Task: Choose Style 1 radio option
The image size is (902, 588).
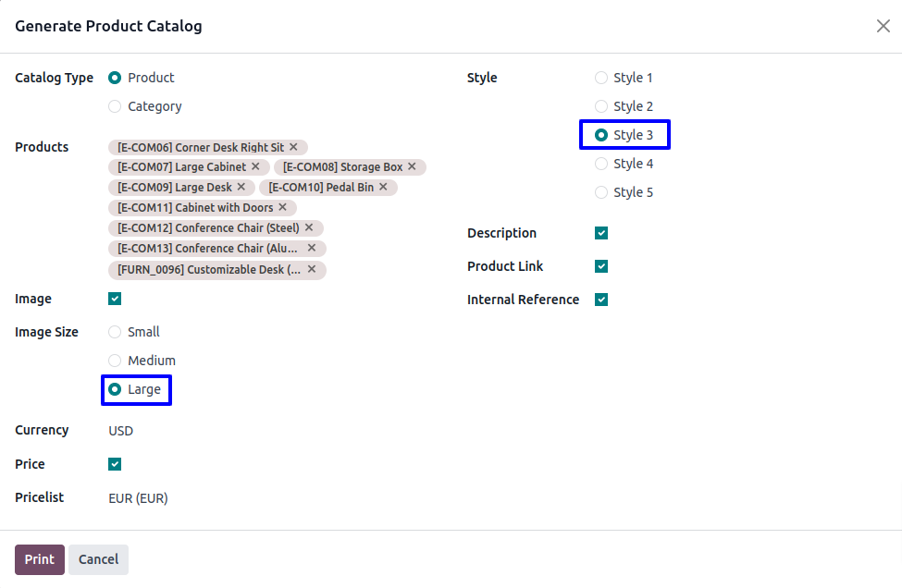Action: [601, 78]
